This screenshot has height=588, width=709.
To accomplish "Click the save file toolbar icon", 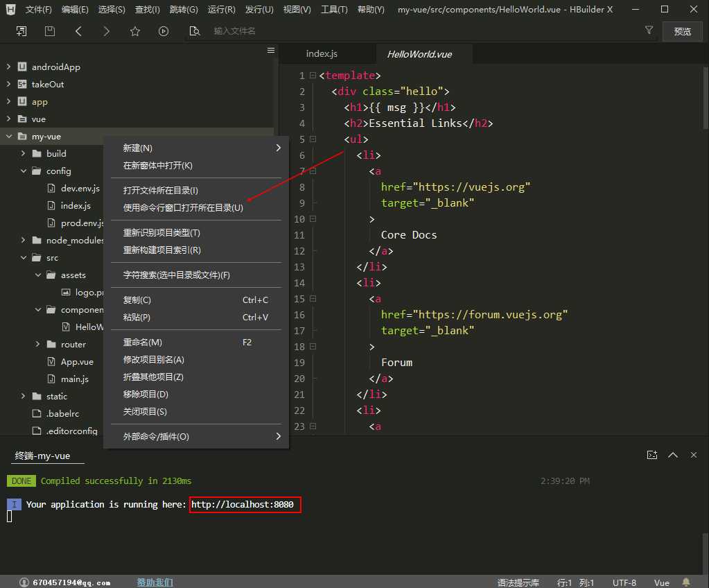I will click(50, 31).
